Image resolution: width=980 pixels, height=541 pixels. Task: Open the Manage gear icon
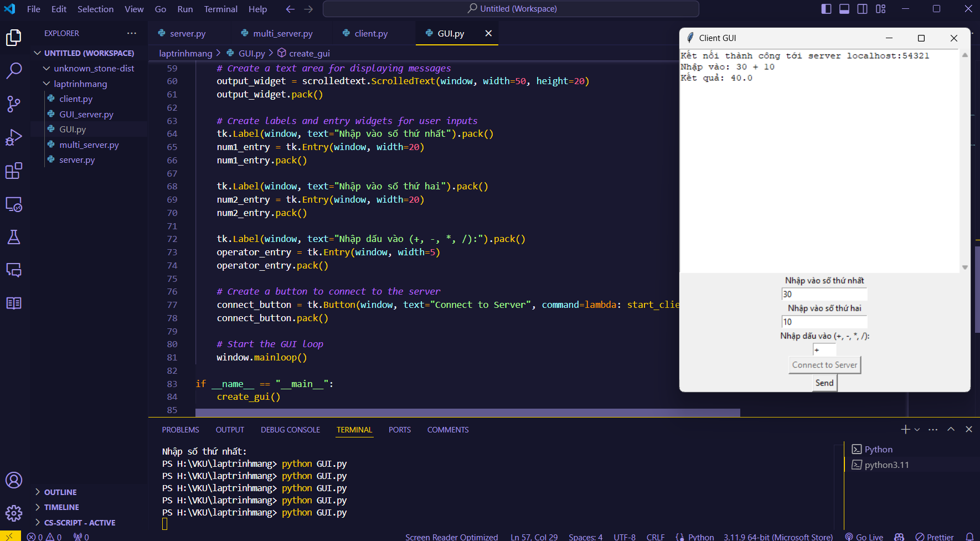[14, 513]
